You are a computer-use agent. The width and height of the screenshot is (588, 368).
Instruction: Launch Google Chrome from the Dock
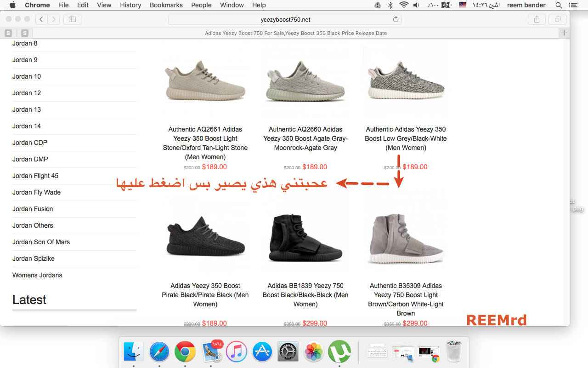[x=185, y=352]
